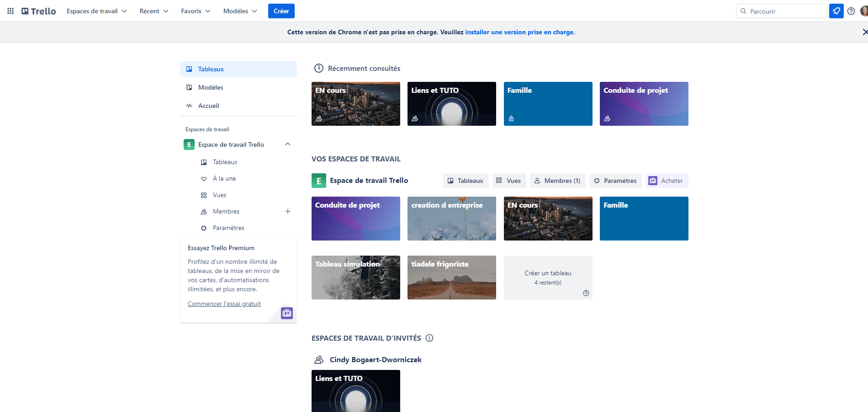868x412 pixels.
Task: Click the workspace Paramètres button
Action: pos(615,181)
